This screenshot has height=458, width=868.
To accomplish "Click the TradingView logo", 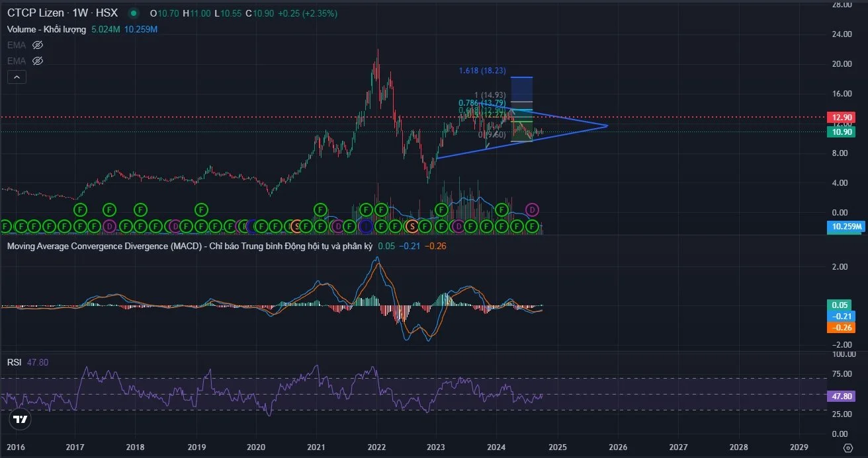I will [21, 420].
